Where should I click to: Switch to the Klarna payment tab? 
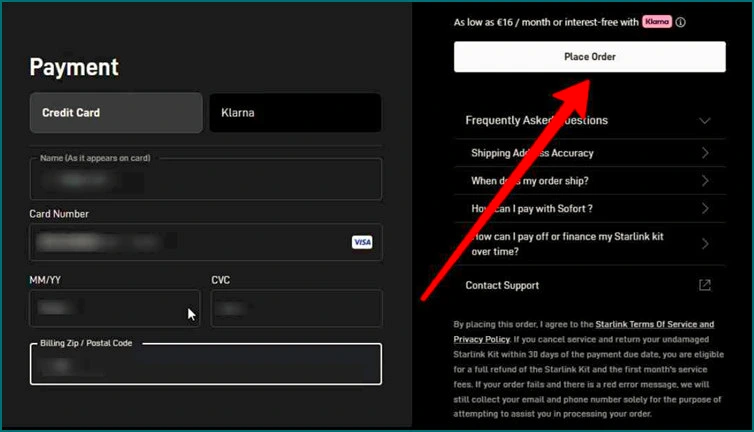click(295, 113)
